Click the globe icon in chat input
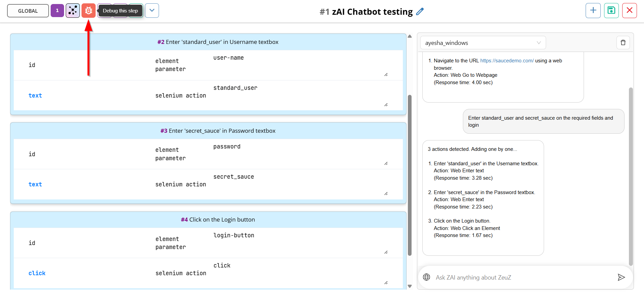Image resolution: width=644 pixels, height=301 pixels. 427,277
